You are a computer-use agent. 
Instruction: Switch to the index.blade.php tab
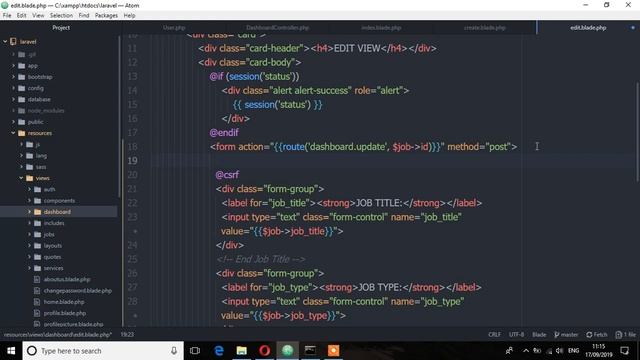[381, 28]
